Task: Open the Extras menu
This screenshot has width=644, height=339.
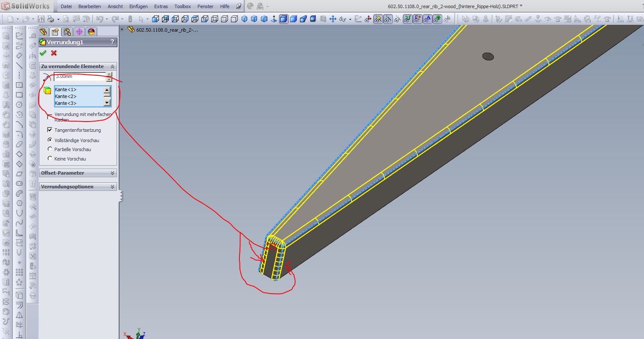Action: 161,6
